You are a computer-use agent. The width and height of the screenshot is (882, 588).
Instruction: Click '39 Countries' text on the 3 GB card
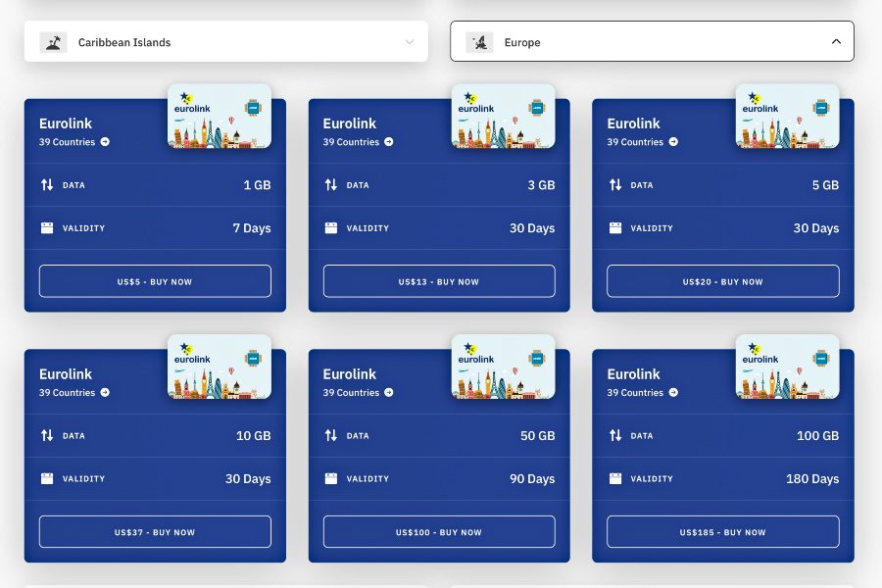pos(351,142)
